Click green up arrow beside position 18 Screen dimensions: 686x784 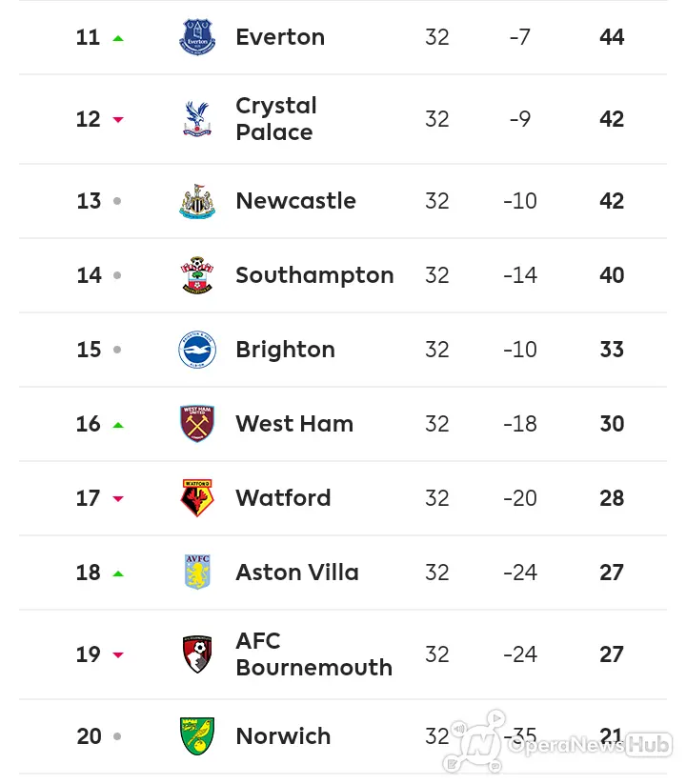click(x=118, y=573)
